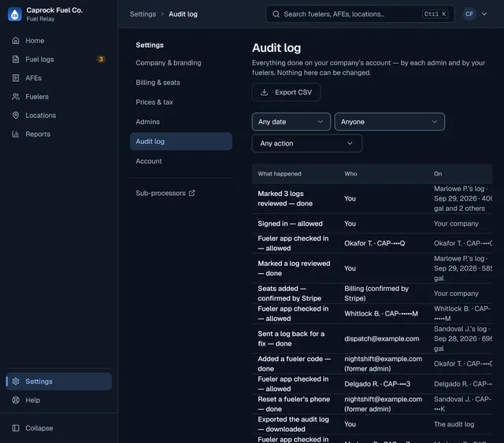Click the Reports bar chart icon
This screenshot has height=443, width=504.
[x=16, y=134]
